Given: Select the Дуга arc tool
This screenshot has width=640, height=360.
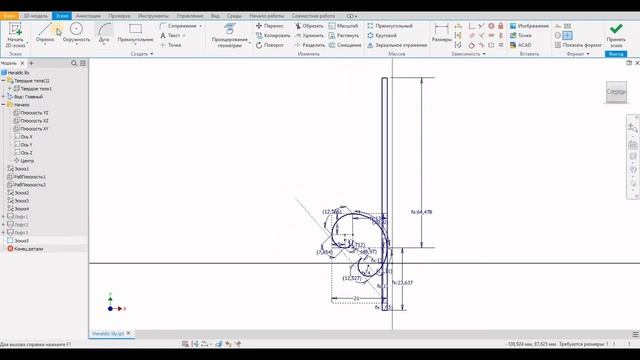Looking at the screenshot, I should pos(104,33).
